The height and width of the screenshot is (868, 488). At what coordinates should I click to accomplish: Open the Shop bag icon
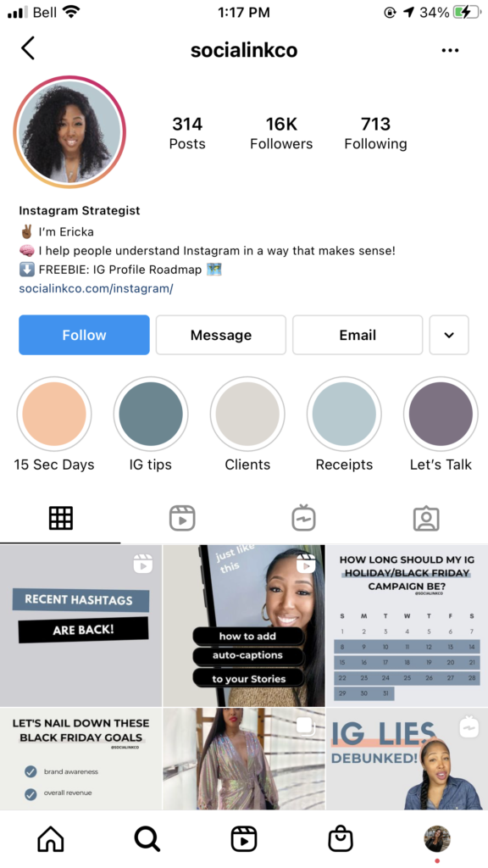click(341, 838)
